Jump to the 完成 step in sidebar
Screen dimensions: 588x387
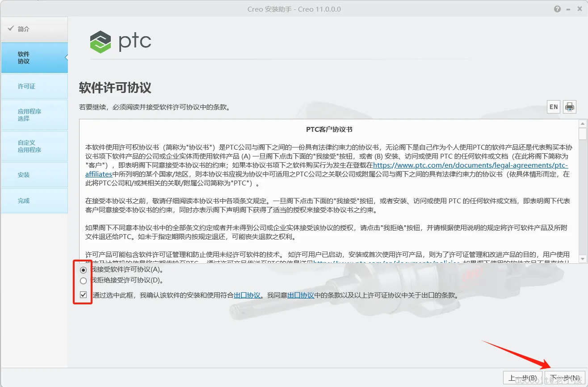(34, 201)
